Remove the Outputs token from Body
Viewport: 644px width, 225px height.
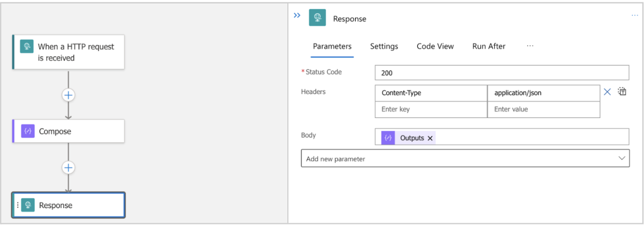[x=430, y=138]
